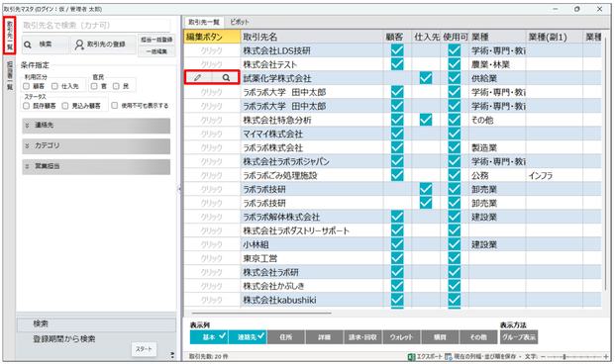The height and width of the screenshot is (364, 615).
Task: Click the magnifier search button
Action: (46, 45)
